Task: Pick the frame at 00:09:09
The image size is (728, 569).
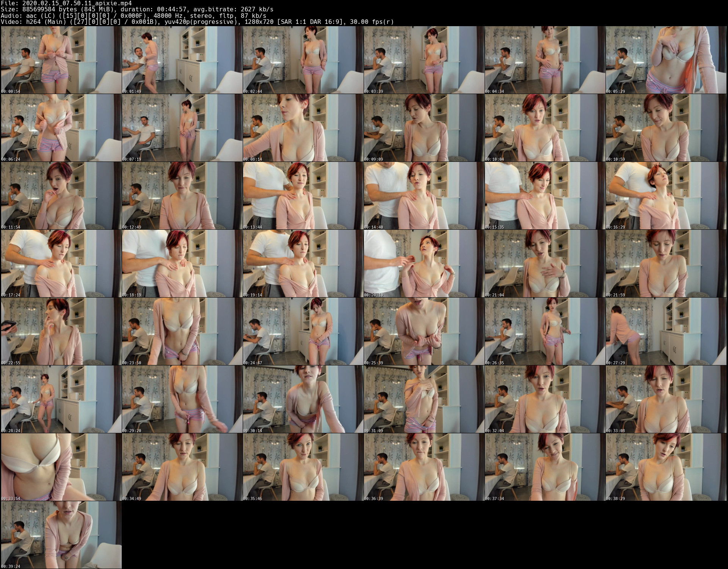Action: 424,128
